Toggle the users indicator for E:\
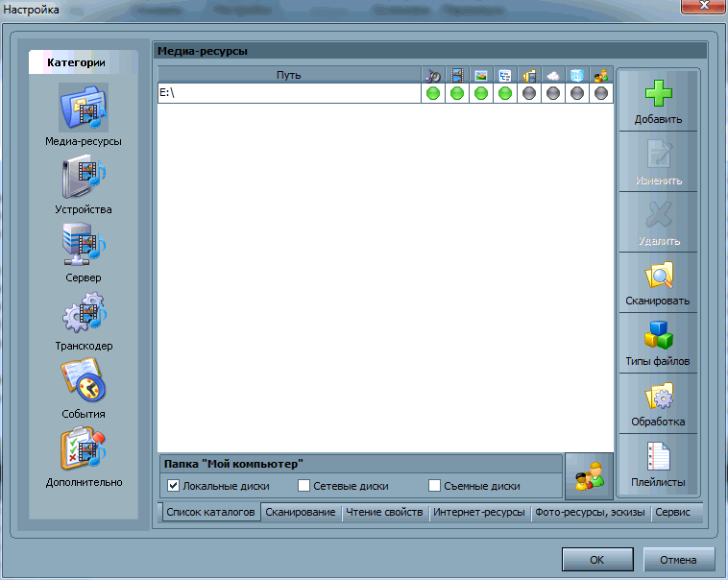Screen dimensions: 728x580 [x=601, y=93]
